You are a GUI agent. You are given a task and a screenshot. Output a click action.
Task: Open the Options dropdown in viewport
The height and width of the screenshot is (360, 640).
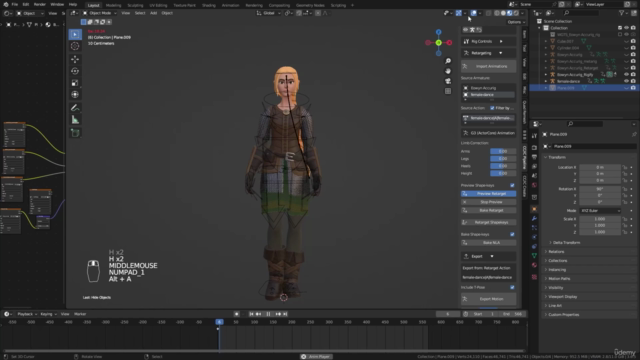click(x=516, y=22)
